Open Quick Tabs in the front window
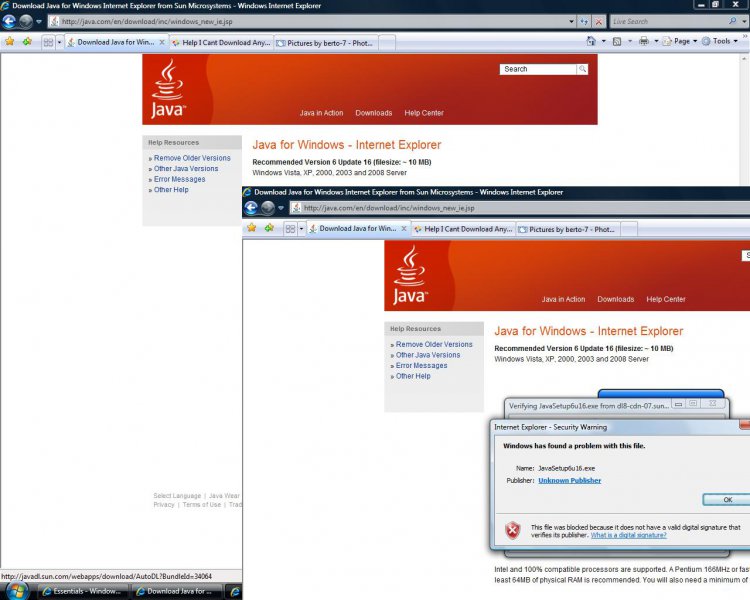The width and height of the screenshot is (750, 600). pos(290,229)
